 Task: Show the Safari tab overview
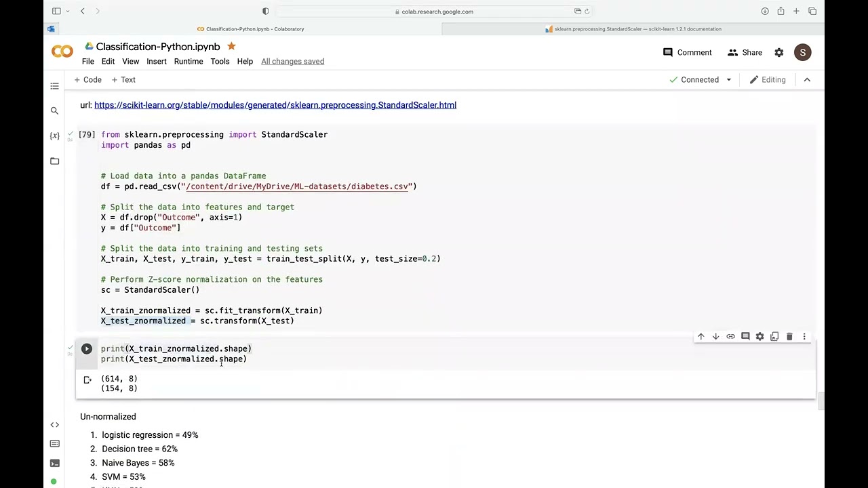(812, 11)
